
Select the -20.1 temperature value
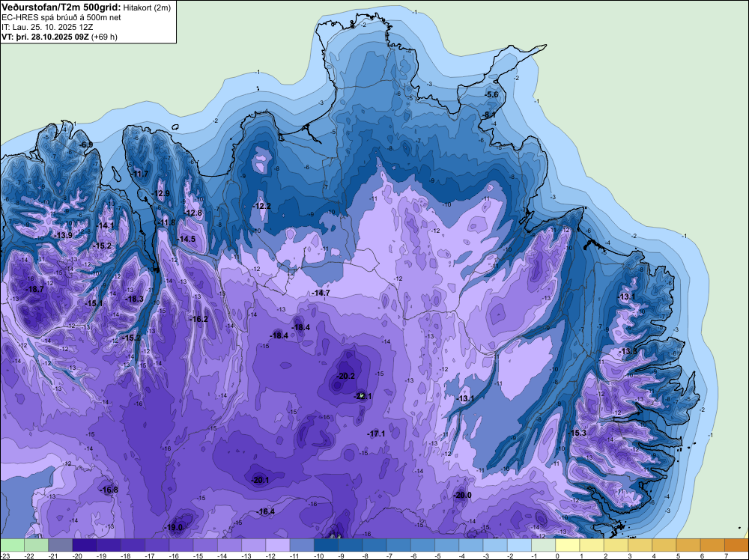(x=260, y=481)
